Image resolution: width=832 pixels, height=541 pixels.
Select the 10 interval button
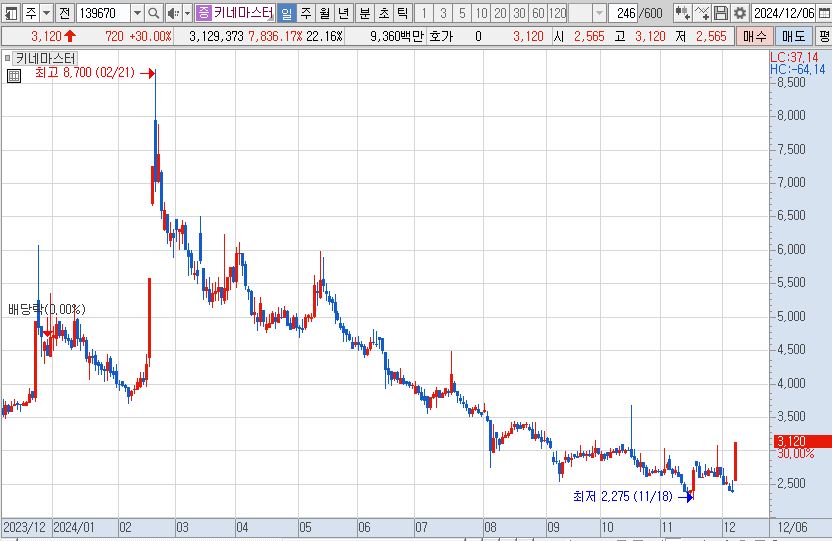[x=481, y=13]
